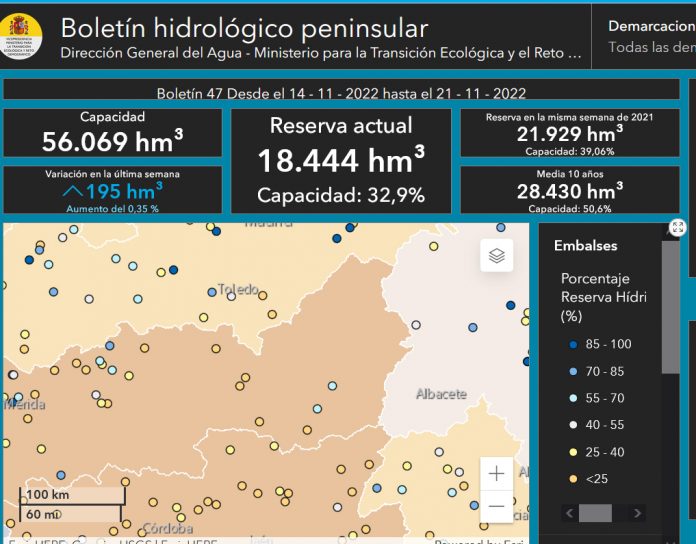Click the legend's left scroll arrow
Screen dimensions: 696x544
click(569, 513)
